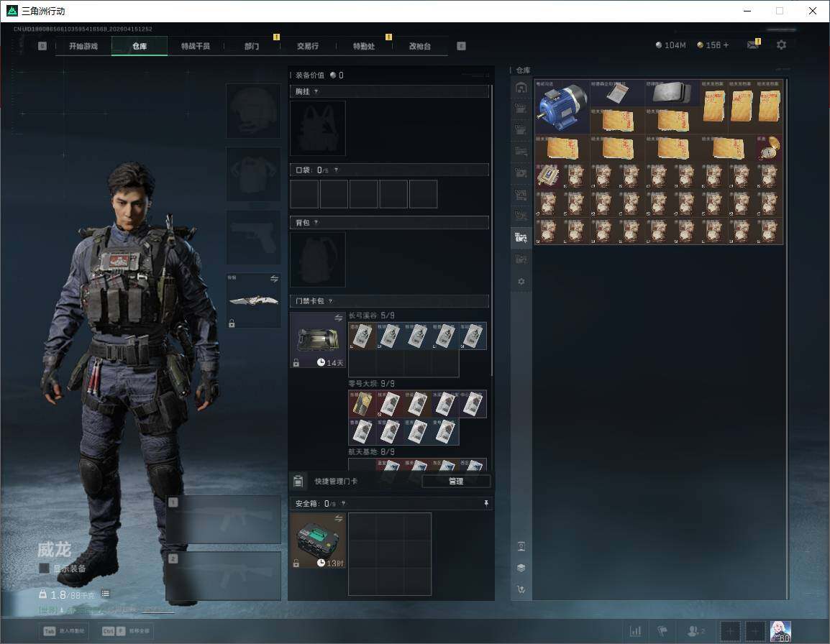
Task: Select the safe box container item
Action: click(318, 540)
